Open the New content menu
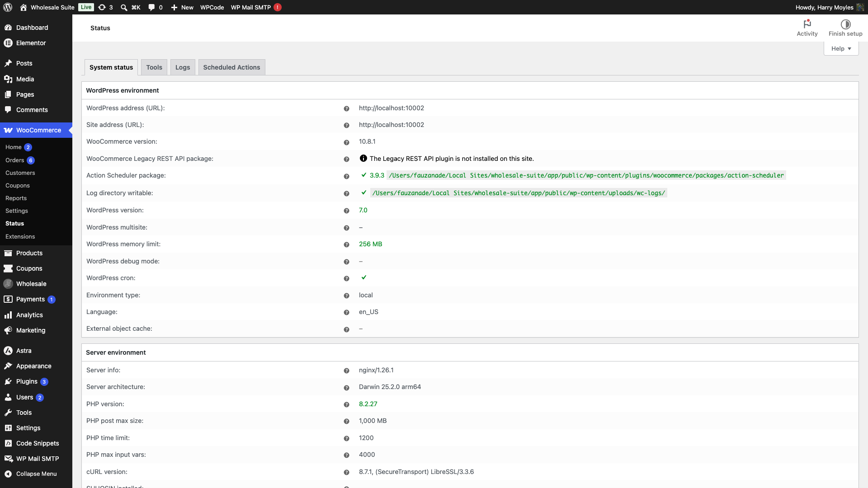Viewport: 868px width, 488px height. tap(182, 7)
